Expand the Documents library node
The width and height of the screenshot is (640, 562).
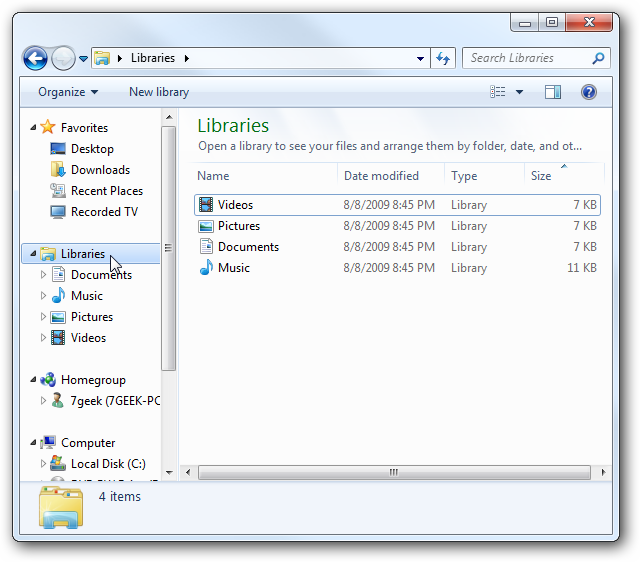[x=43, y=275]
